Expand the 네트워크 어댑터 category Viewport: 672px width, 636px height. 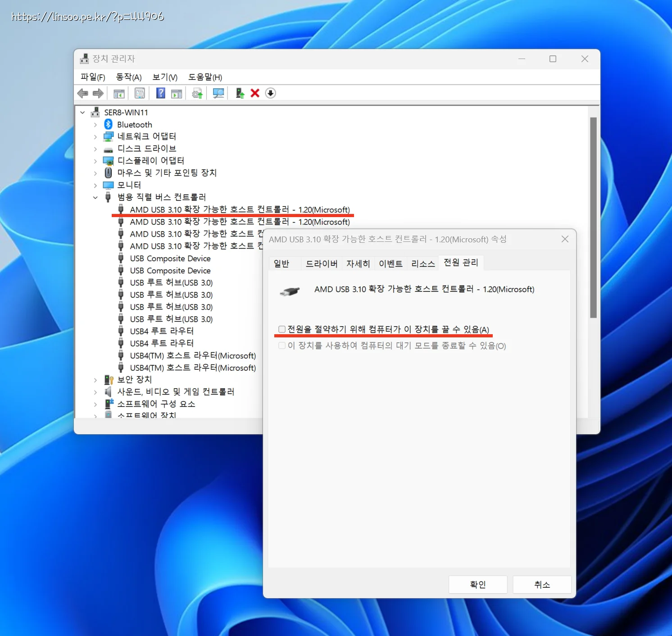(x=95, y=136)
